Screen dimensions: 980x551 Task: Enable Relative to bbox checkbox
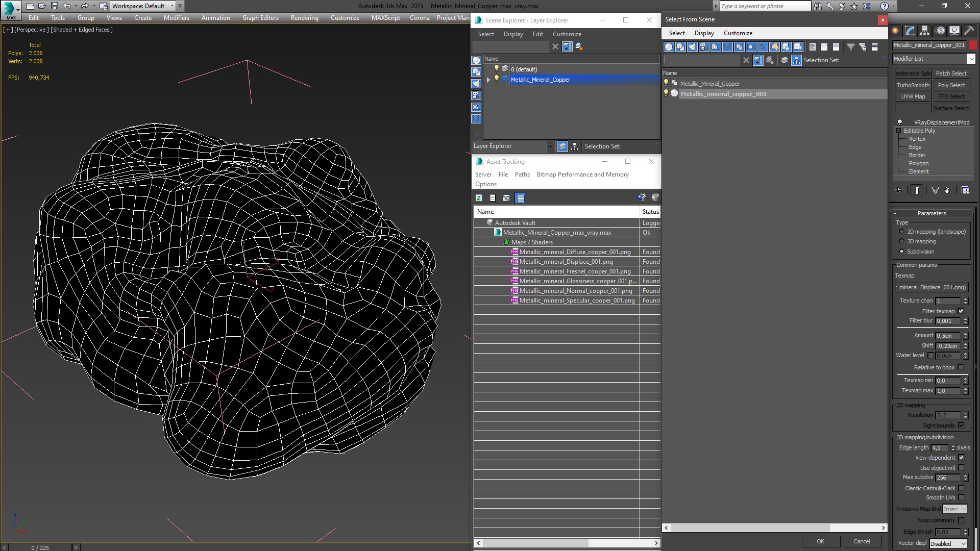[x=961, y=367]
